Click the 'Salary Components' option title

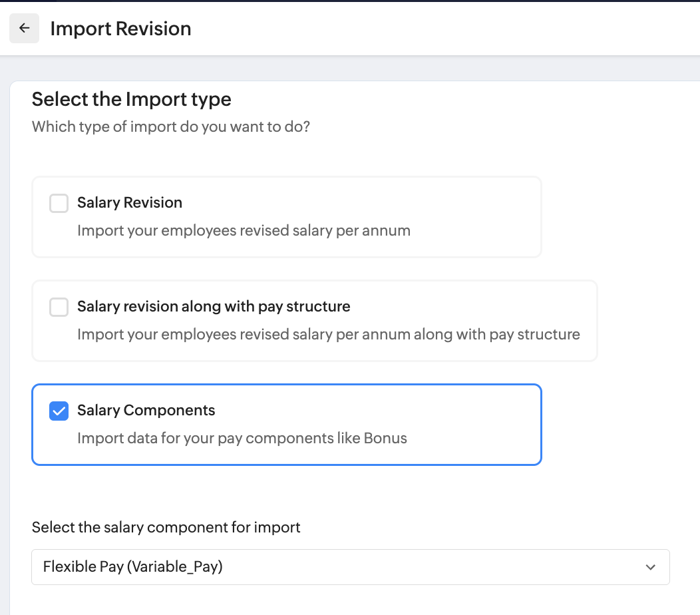(x=146, y=410)
